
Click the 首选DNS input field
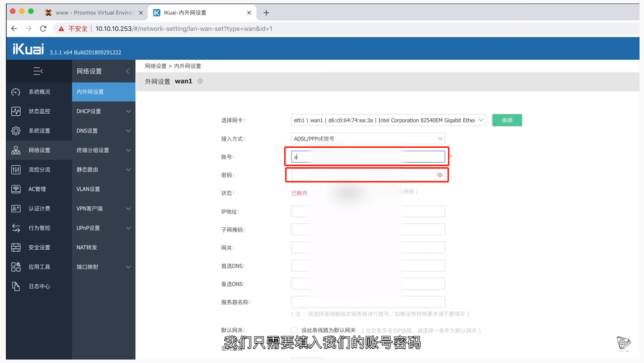368,266
